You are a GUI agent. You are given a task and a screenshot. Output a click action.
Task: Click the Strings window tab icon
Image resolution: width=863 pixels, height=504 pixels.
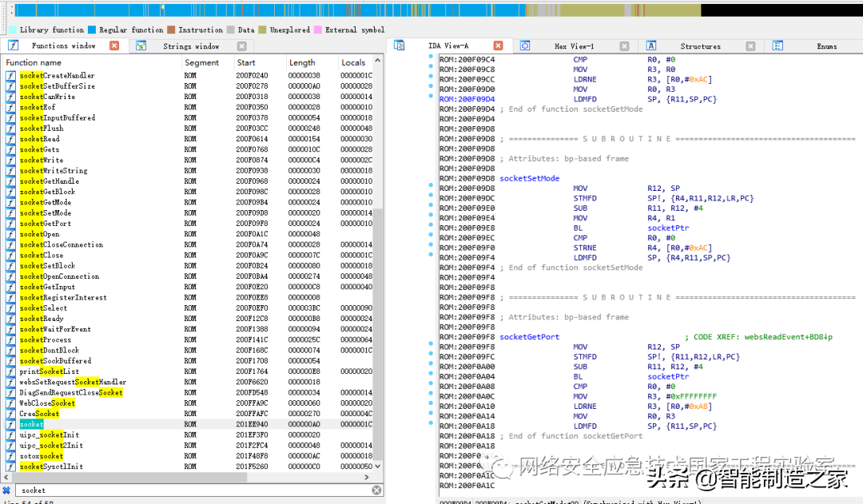click(x=141, y=46)
